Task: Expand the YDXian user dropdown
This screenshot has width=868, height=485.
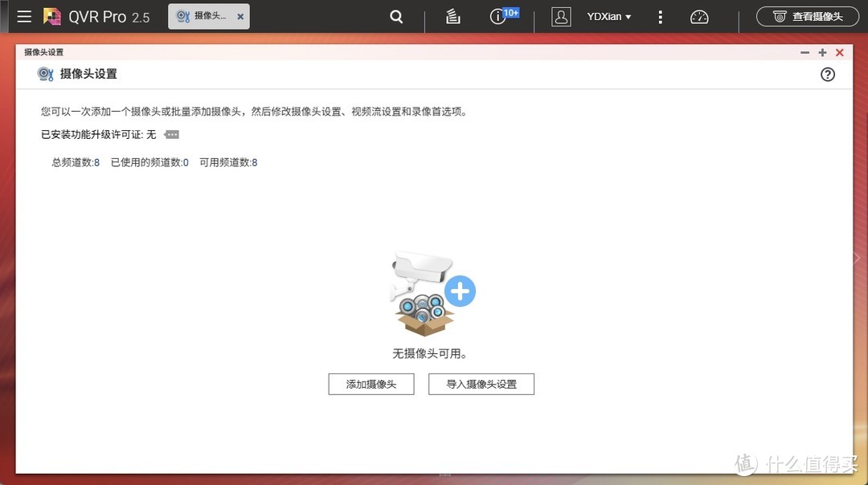Action: [608, 16]
